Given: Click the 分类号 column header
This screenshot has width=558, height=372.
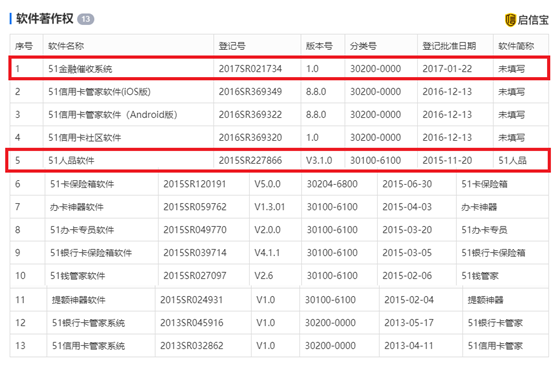Looking at the screenshot, I should point(363,46).
